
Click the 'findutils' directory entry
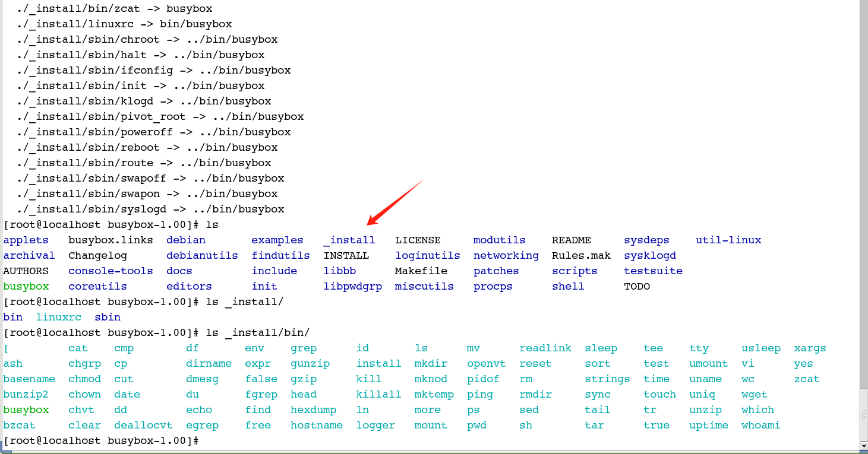click(280, 256)
